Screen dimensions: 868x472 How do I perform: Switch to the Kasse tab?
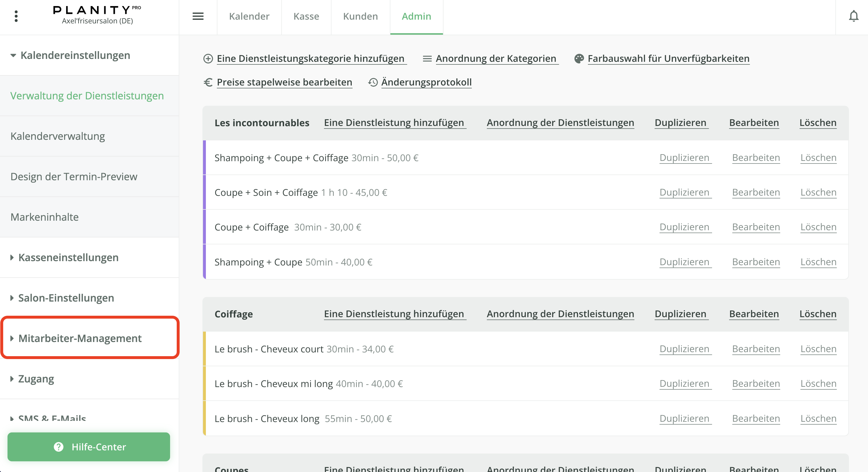(306, 16)
